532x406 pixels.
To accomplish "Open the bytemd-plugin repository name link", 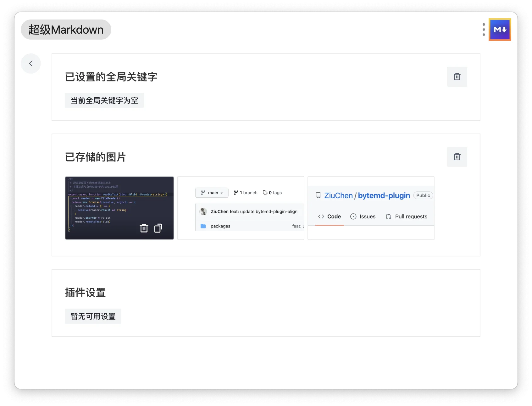I will pyautogui.click(x=384, y=195).
